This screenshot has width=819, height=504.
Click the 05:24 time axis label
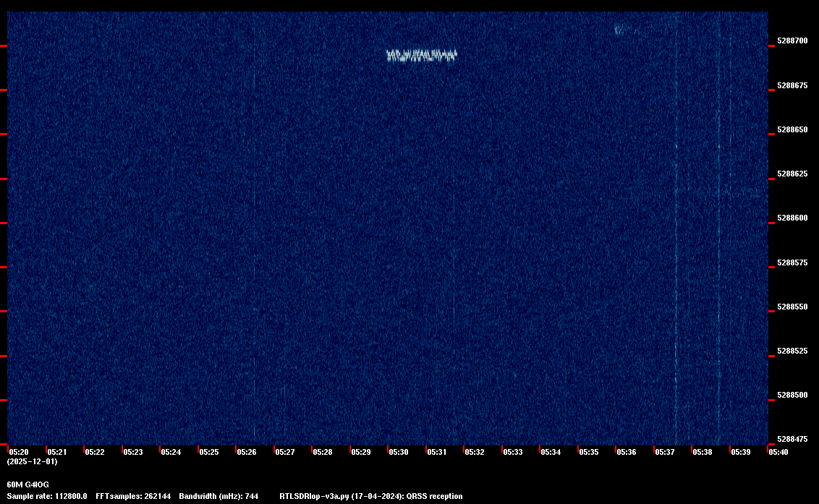pyautogui.click(x=171, y=452)
